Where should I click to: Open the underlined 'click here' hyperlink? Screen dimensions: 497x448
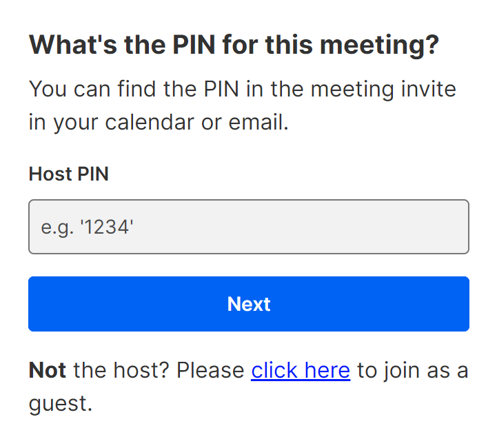pos(301,371)
